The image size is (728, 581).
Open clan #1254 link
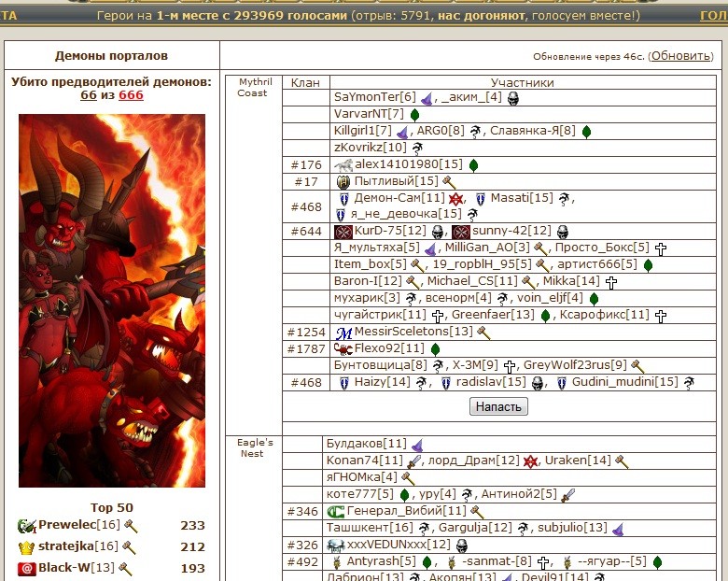point(306,333)
